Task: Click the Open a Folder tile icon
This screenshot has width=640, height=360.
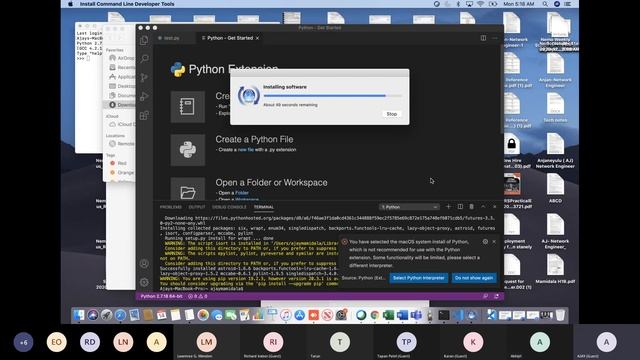Action: (187, 189)
